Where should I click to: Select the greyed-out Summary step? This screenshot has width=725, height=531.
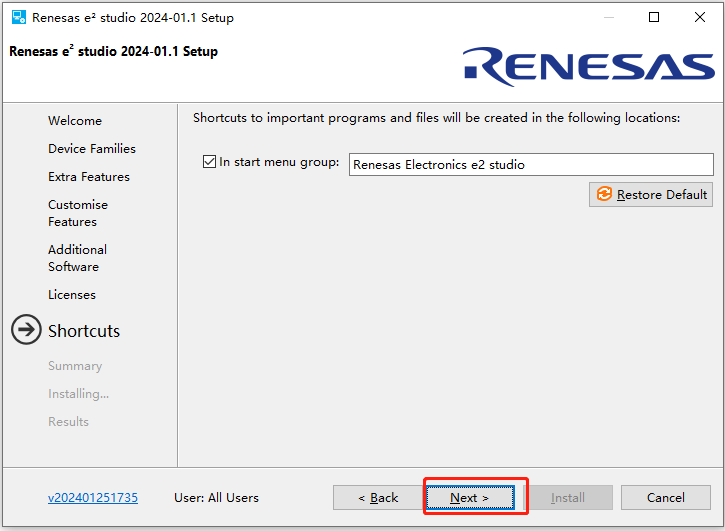coord(75,366)
